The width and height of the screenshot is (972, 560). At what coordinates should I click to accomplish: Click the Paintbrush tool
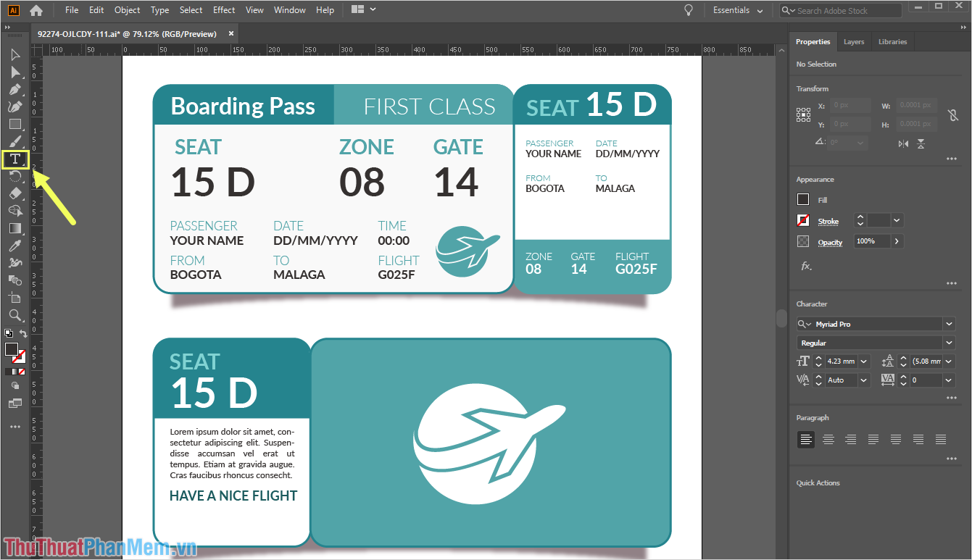coord(14,142)
